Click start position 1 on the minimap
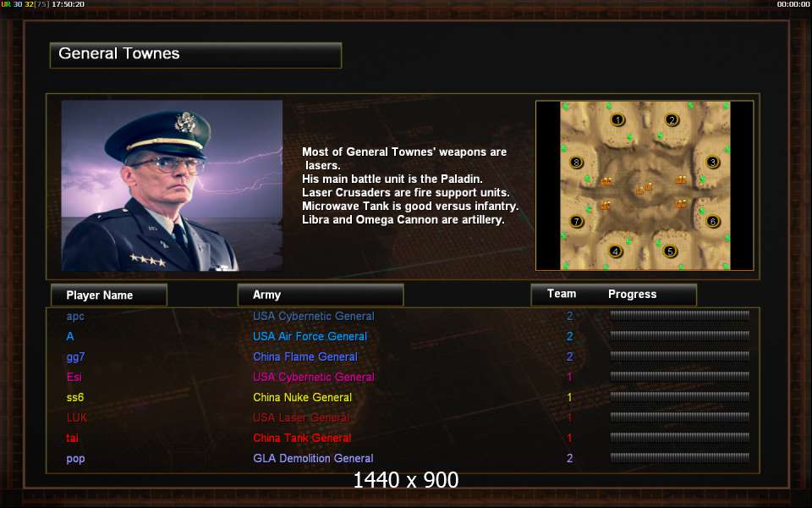The width and height of the screenshot is (812, 508). tap(617, 119)
